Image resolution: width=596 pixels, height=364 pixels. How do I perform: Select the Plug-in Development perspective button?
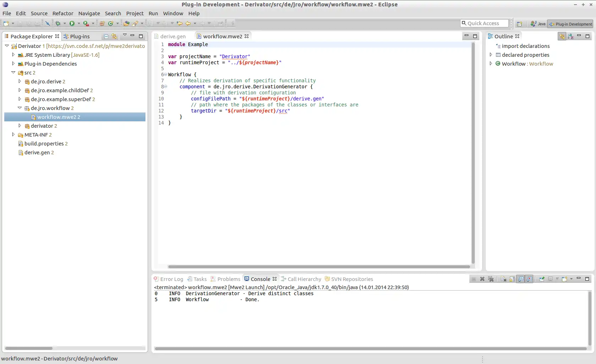point(570,24)
